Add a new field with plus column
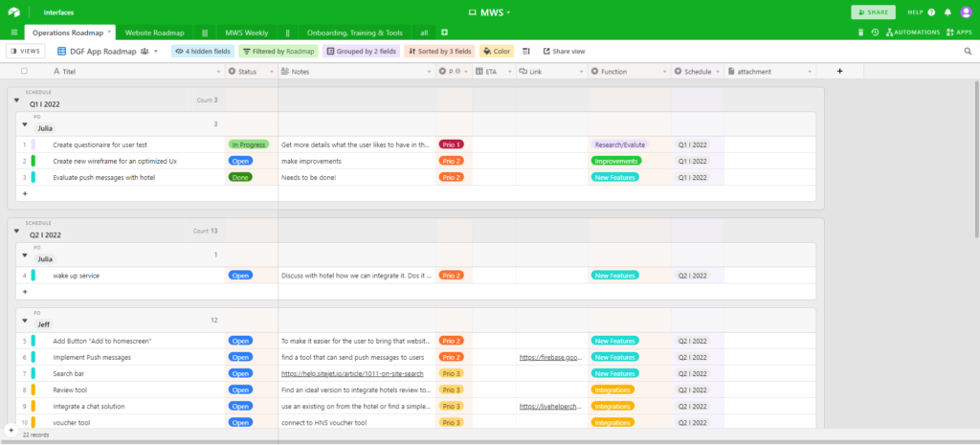980x445 pixels. (839, 71)
